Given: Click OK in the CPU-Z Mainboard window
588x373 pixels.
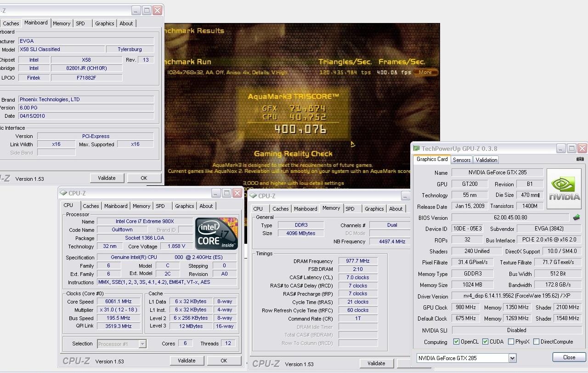Looking at the screenshot, I should click(x=144, y=178).
